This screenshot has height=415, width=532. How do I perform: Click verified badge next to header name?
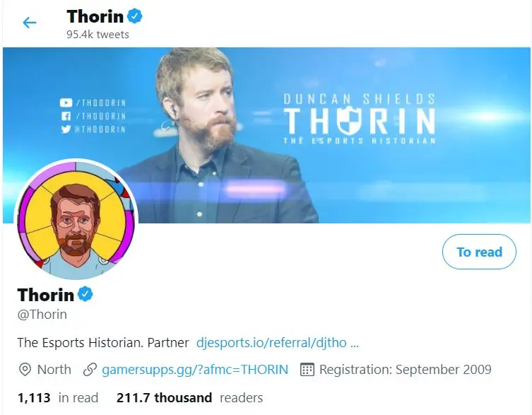pos(135,16)
